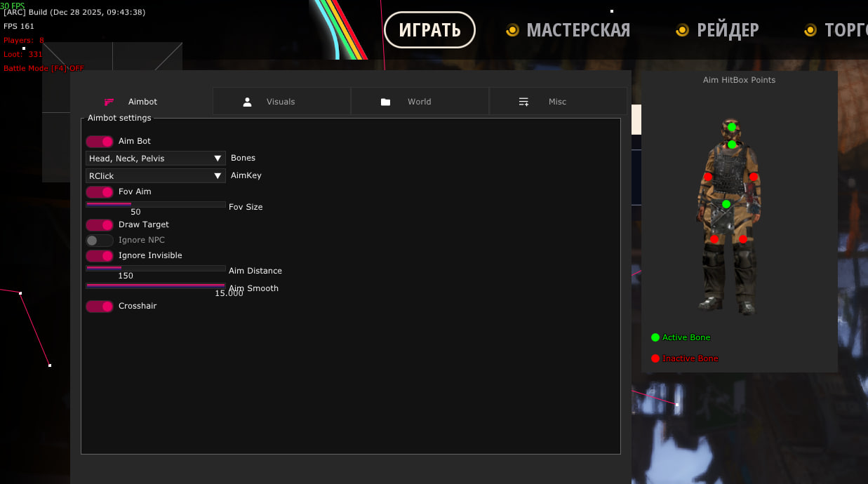The height and width of the screenshot is (484, 868).
Task: Click the red left shoulder bone point
Action: point(708,177)
